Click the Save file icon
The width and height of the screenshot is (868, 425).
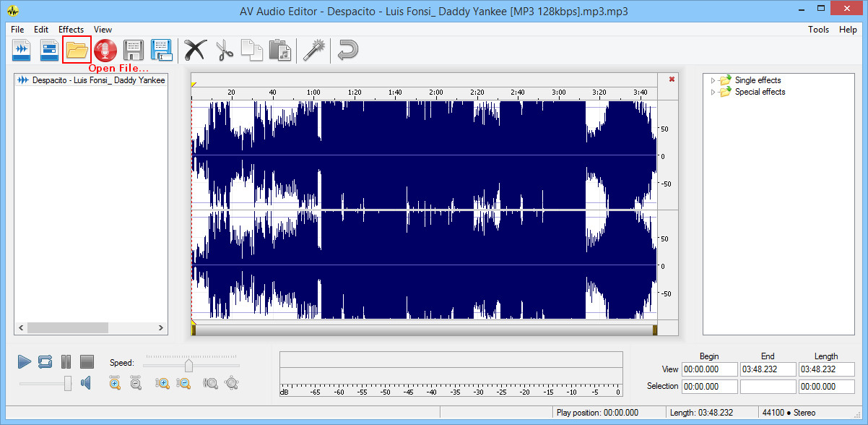tap(133, 50)
